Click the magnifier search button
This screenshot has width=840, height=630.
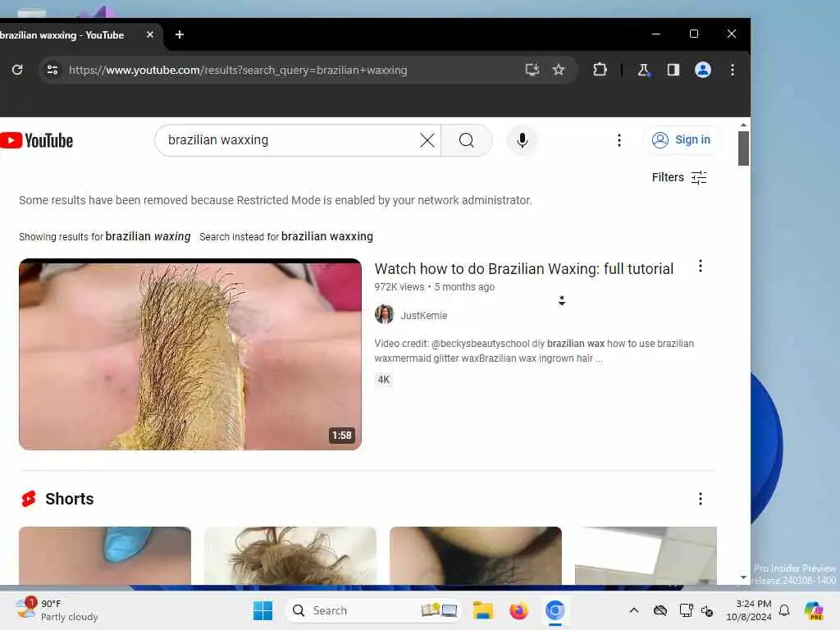pos(467,140)
